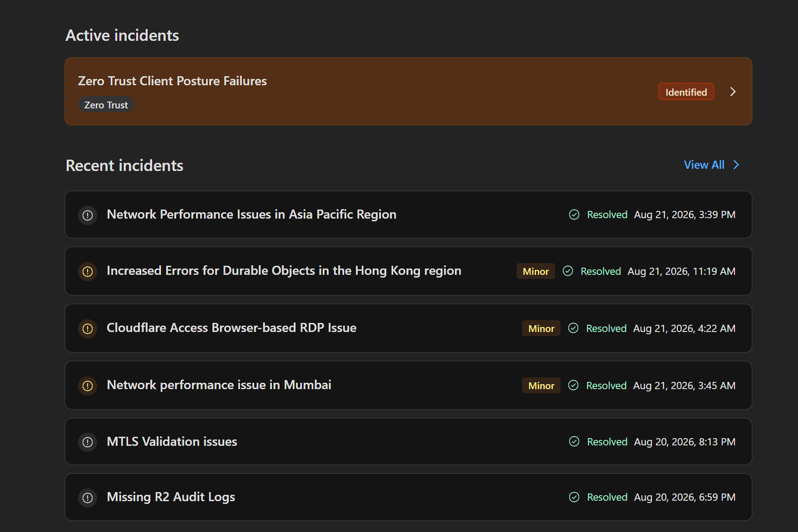Click the Minor badge on the RDP Issue row
Screen dimensions: 798x532
click(x=541, y=328)
